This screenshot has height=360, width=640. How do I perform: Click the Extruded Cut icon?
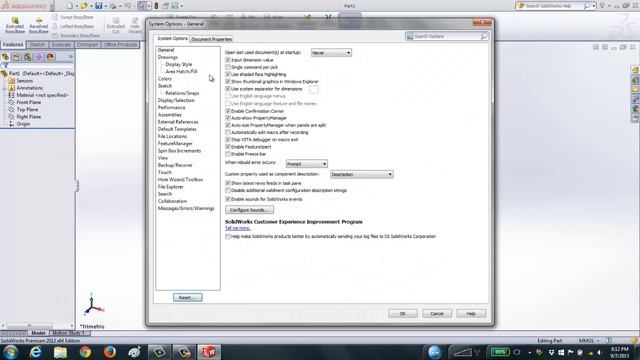click(116, 21)
